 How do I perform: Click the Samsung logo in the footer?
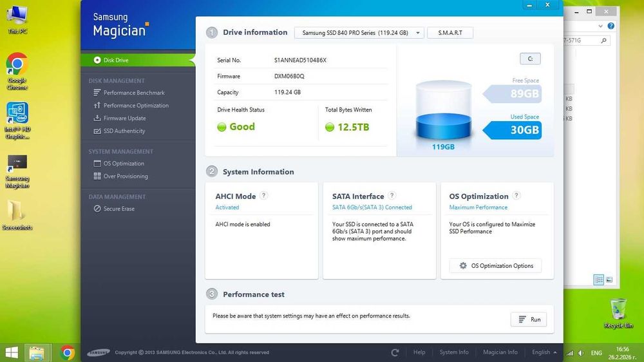point(99,352)
